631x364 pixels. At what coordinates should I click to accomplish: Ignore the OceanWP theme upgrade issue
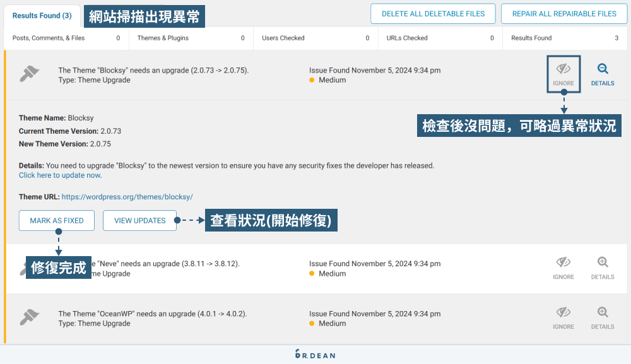pos(563,317)
